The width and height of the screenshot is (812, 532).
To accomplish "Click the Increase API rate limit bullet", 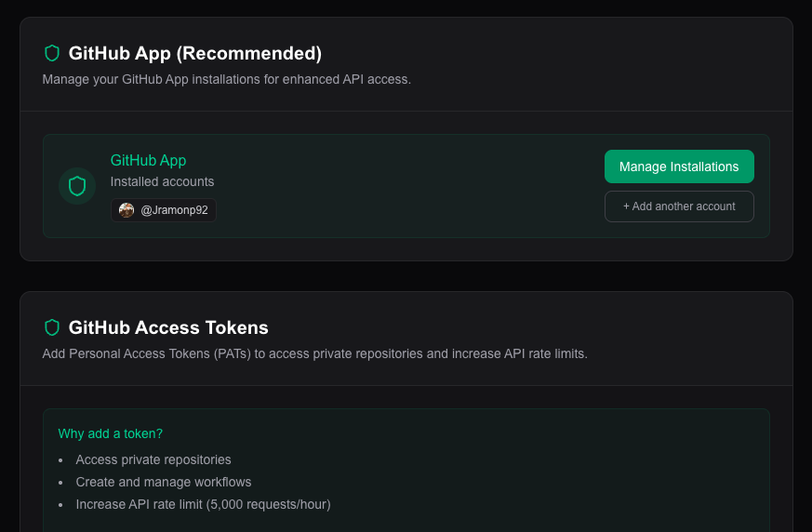I will [x=203, y=504].
